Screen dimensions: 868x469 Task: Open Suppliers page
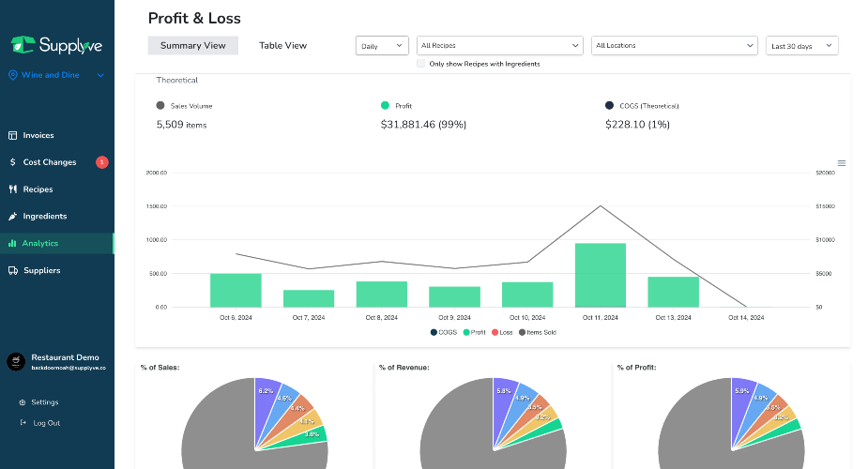pos(42,270)
